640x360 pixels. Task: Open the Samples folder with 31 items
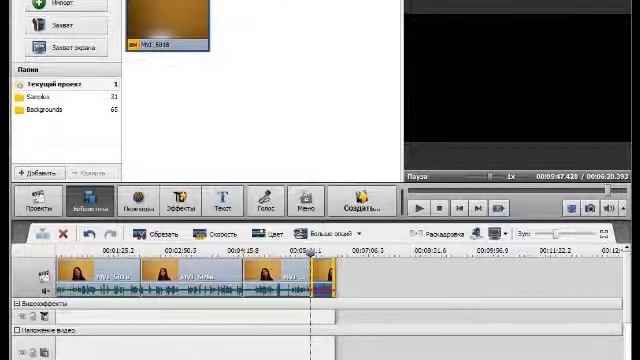67,97
